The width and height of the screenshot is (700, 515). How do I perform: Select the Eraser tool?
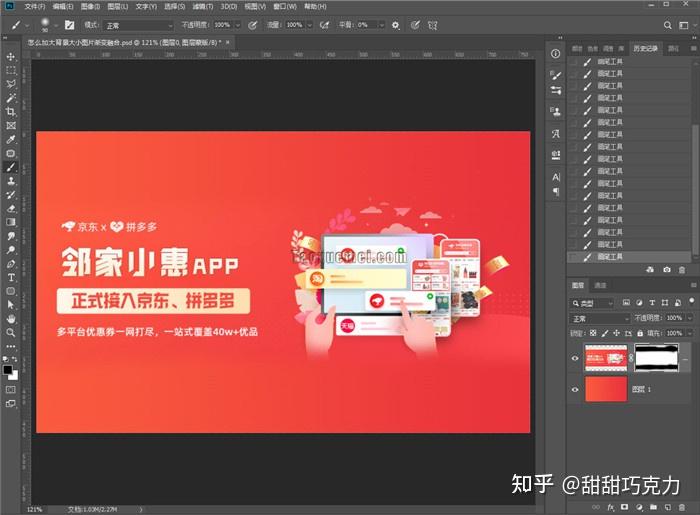click(x=11, y=208)
